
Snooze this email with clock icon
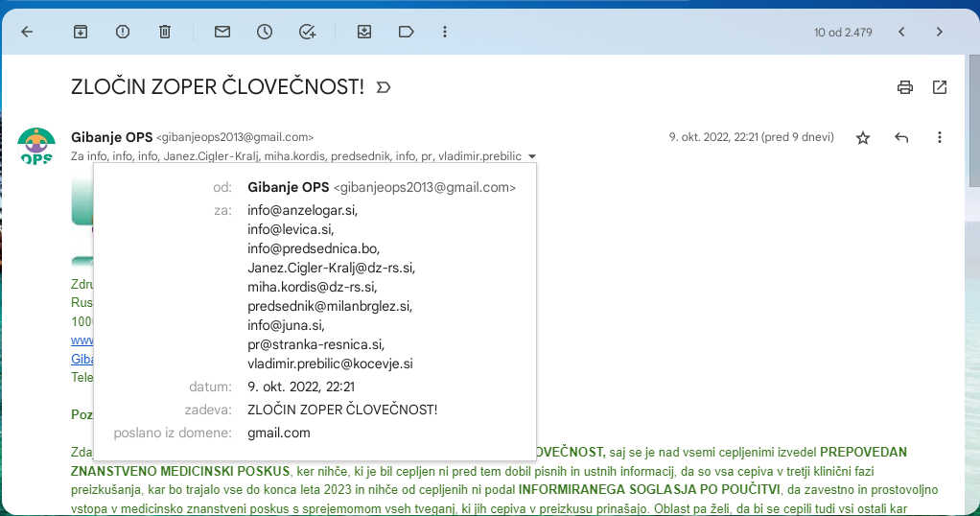[x=265, y=32]
